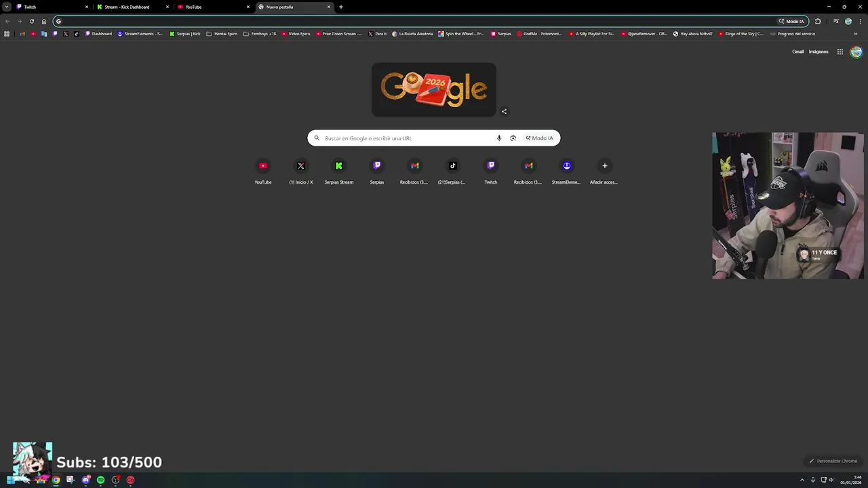This screenshot has height=488, width=868.
Task: Close the Kick Dashboard tab
Action: (x=167, y=7)
